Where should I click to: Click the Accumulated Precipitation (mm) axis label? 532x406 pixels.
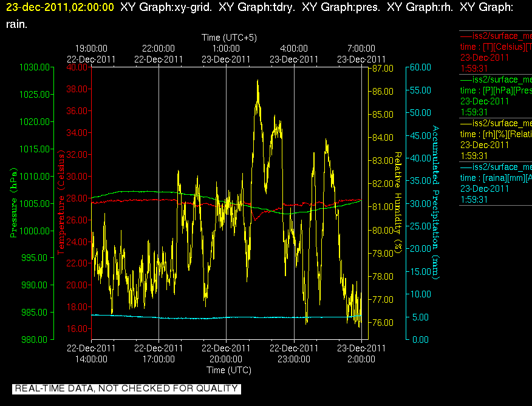tap(435, 203)
